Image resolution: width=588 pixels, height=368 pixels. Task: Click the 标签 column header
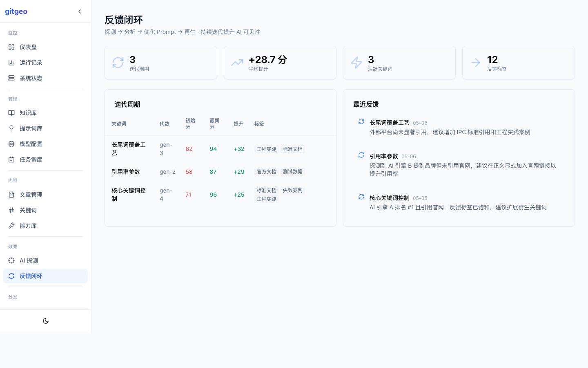click(x=259, y=124)
